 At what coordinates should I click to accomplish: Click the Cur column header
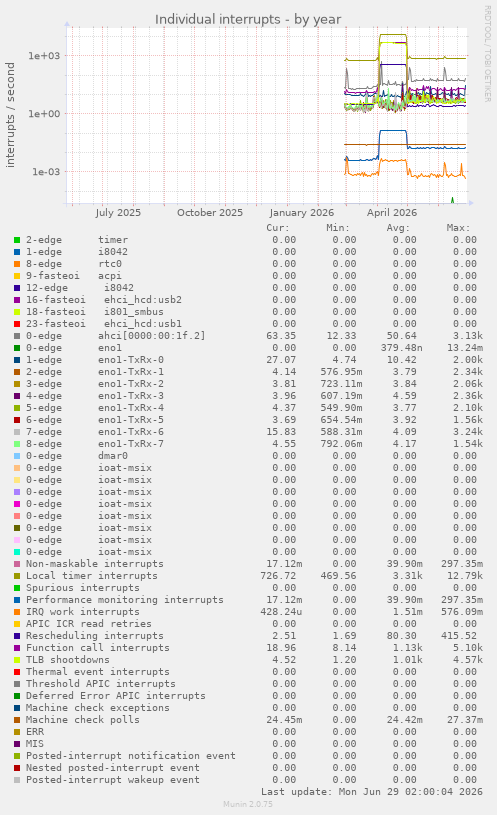(278, 228)
